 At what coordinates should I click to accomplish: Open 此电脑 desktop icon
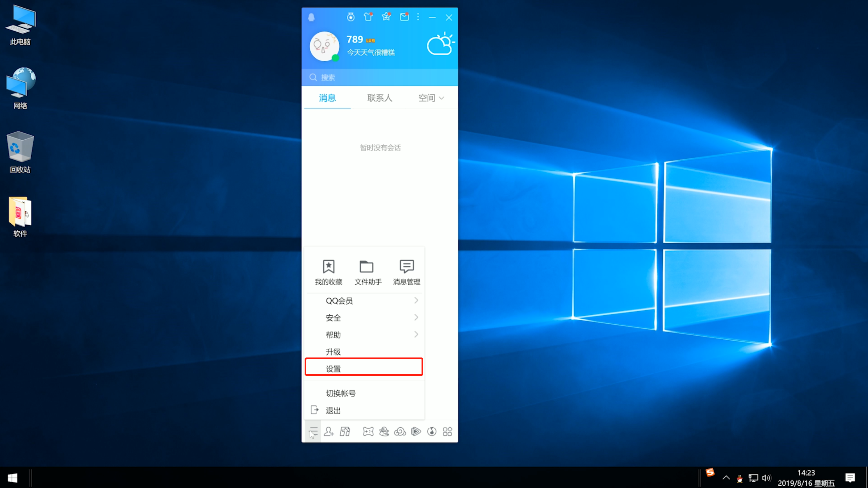[20, 25]
